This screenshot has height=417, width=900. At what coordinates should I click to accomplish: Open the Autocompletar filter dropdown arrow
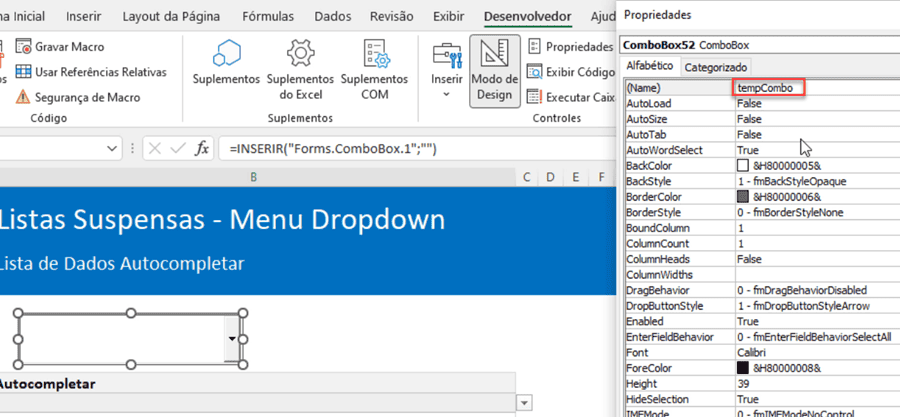click(524, 402)
